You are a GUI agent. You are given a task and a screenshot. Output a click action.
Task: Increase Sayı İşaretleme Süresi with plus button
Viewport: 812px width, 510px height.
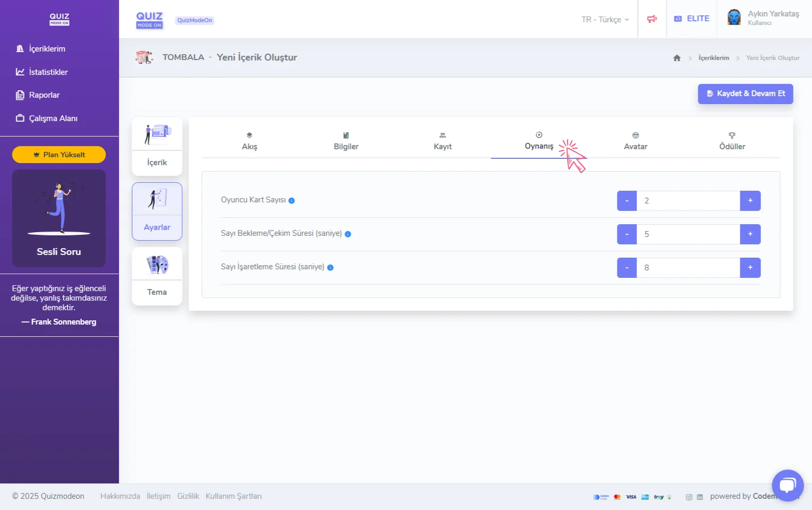click(750, 268)
